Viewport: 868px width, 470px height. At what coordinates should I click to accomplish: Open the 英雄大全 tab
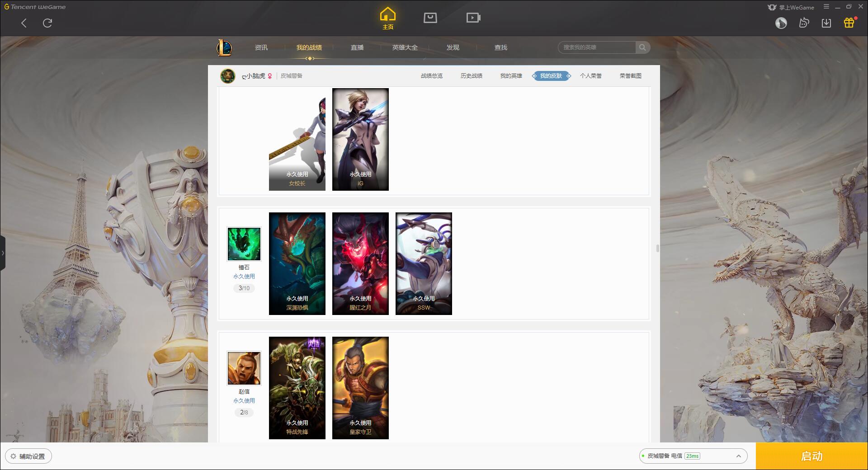click(405, 47)
